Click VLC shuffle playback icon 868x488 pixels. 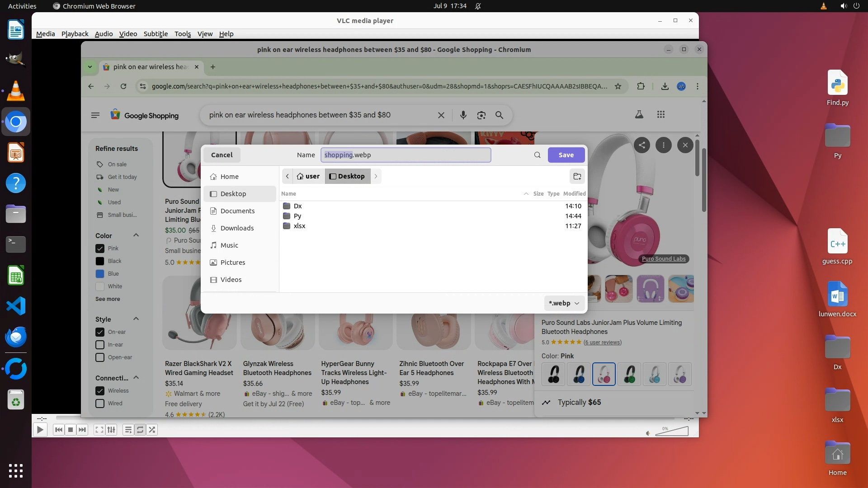152,430
